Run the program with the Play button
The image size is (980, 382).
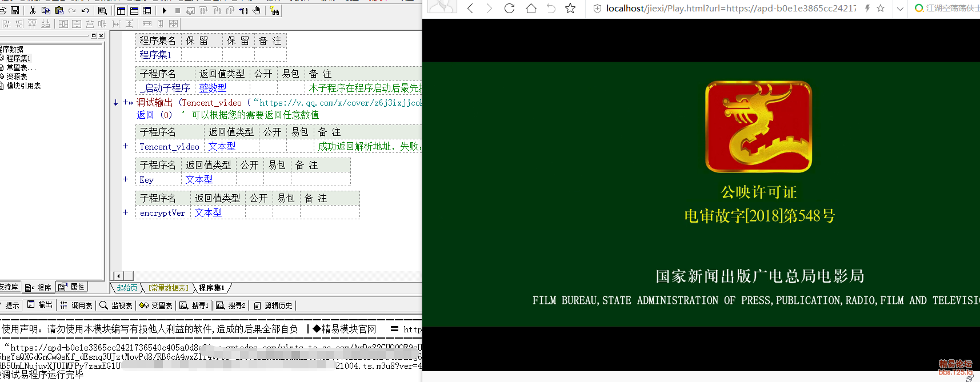click(165, 10)
